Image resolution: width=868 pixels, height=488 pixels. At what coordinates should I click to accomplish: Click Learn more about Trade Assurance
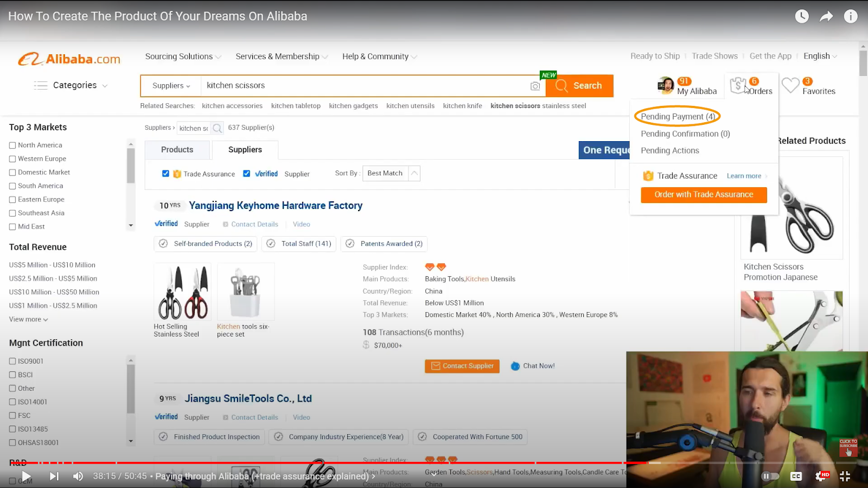744,176
